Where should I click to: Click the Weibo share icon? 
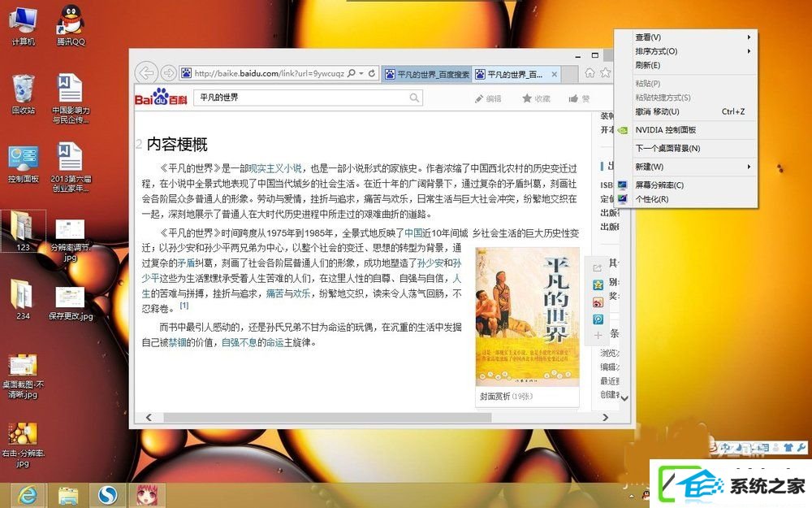tap(598, 302)
